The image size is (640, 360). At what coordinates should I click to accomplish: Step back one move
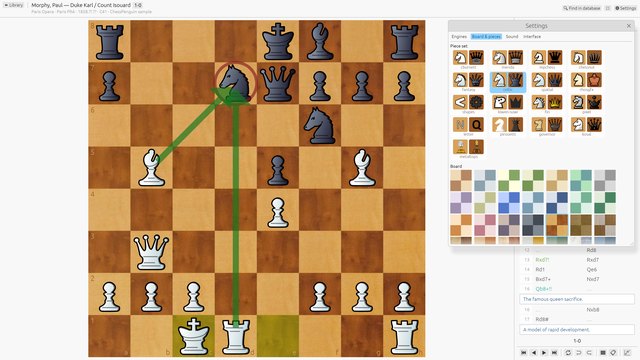(534, 352)
